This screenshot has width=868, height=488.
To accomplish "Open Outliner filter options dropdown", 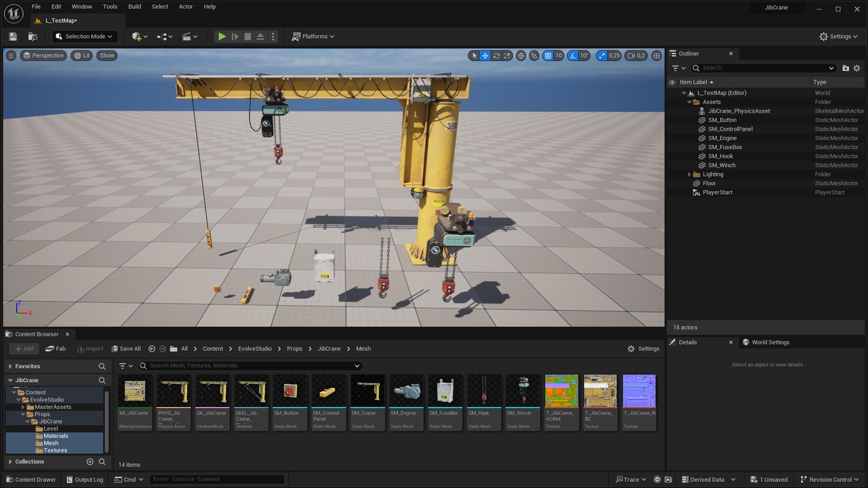I will [x=679, y=68].
